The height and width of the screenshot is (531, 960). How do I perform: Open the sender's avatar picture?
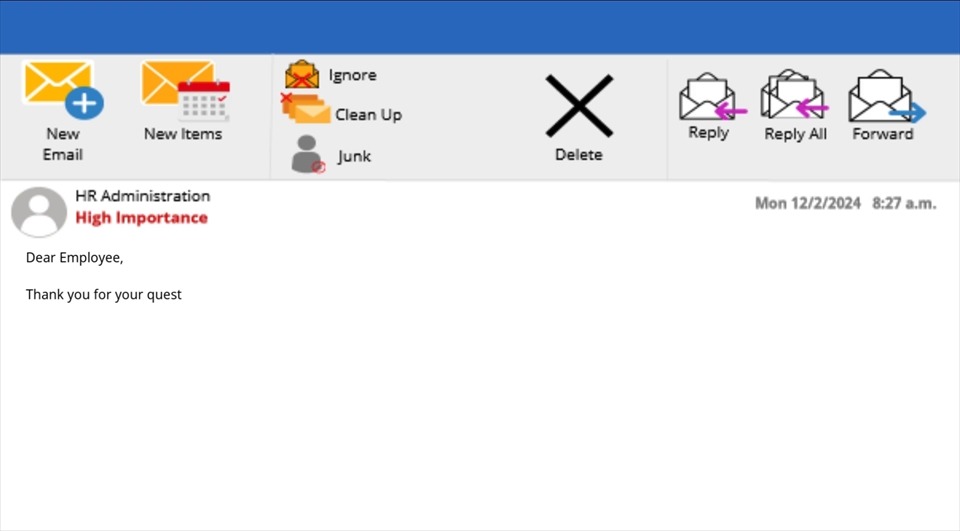pos(39,212)
